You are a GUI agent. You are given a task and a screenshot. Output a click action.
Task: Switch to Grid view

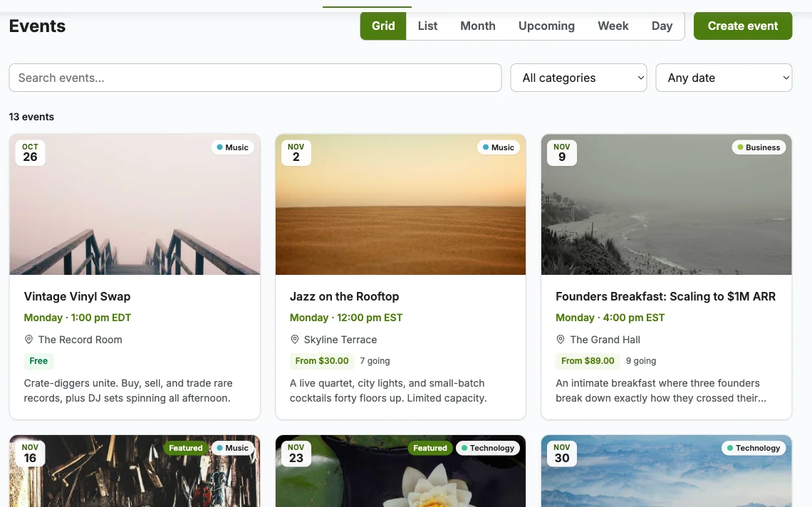point(383,26)
